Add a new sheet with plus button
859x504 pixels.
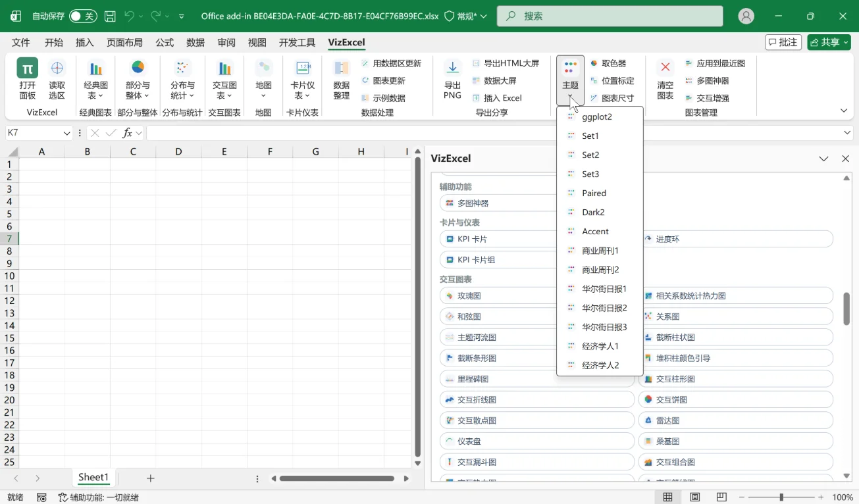[150, 478]
